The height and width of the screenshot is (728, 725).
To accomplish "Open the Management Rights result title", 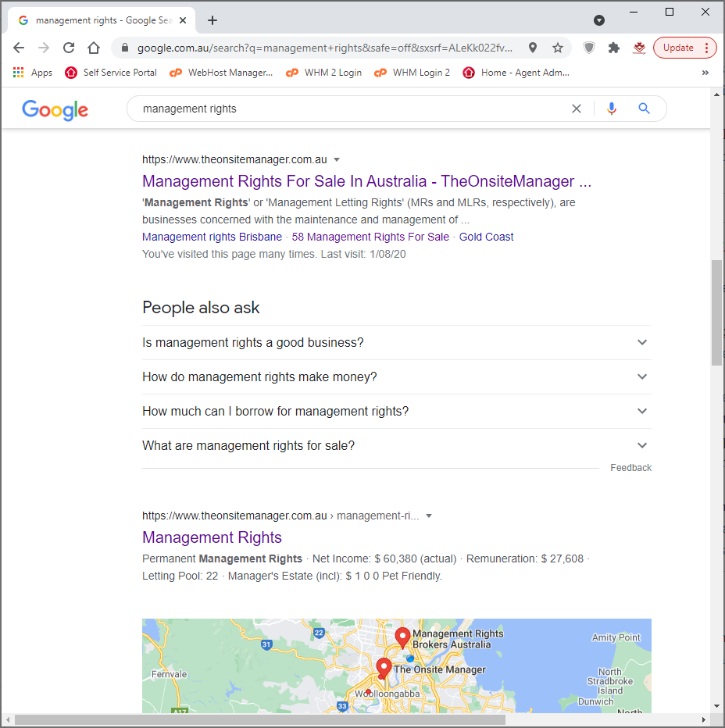I will click(x=212, y=537).
